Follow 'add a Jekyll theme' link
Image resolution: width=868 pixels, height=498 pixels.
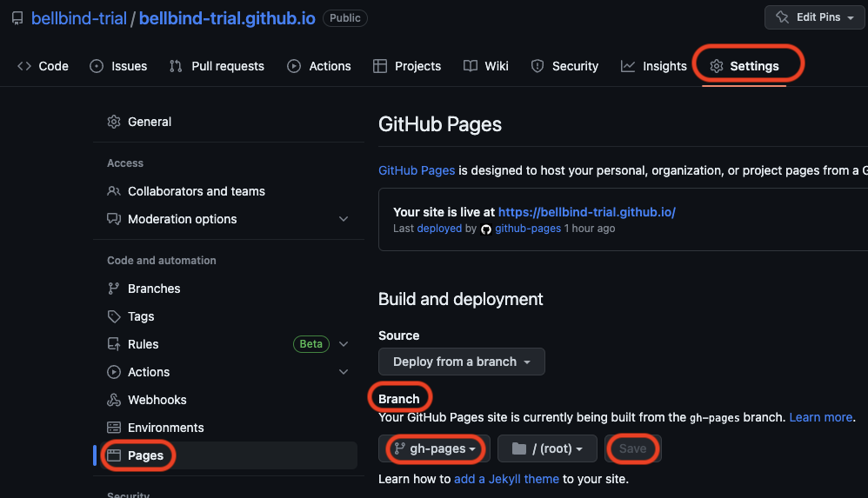(506, 479)
